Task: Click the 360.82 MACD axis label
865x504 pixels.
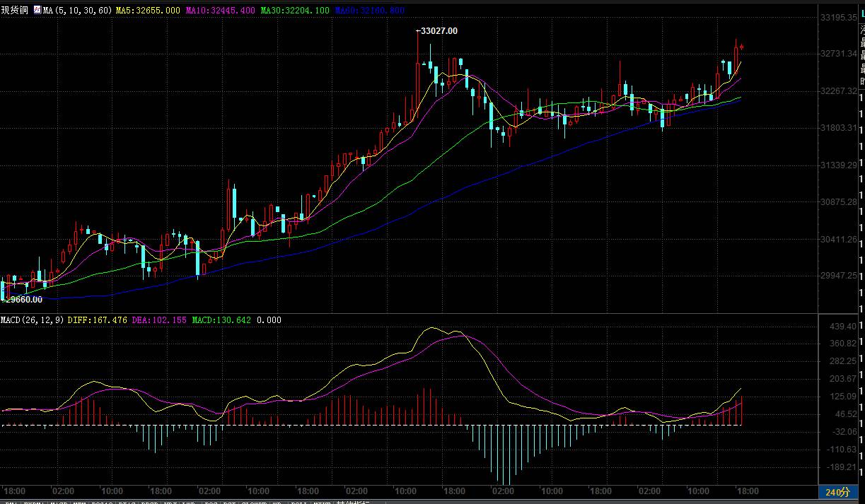Action: (x=843, y=344)
